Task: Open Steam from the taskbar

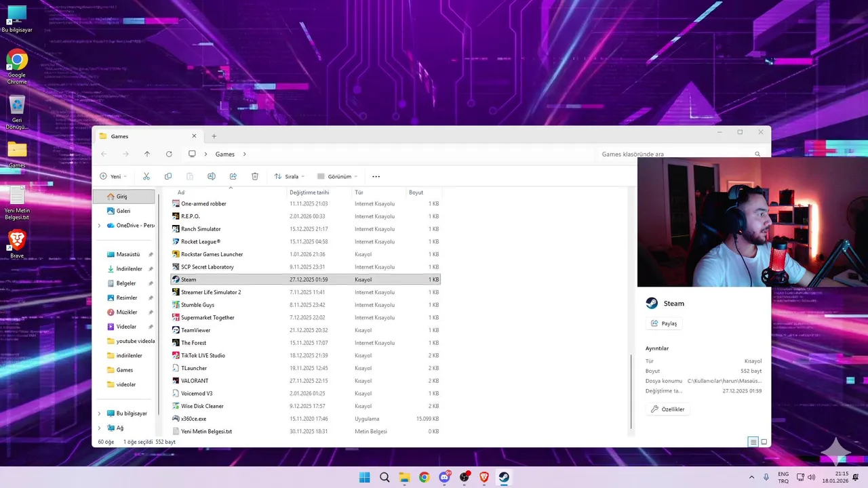Action: [x=504, y=477]
